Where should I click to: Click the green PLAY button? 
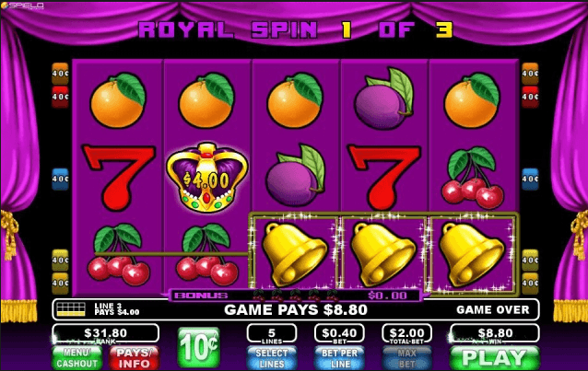tap(495, 358)
